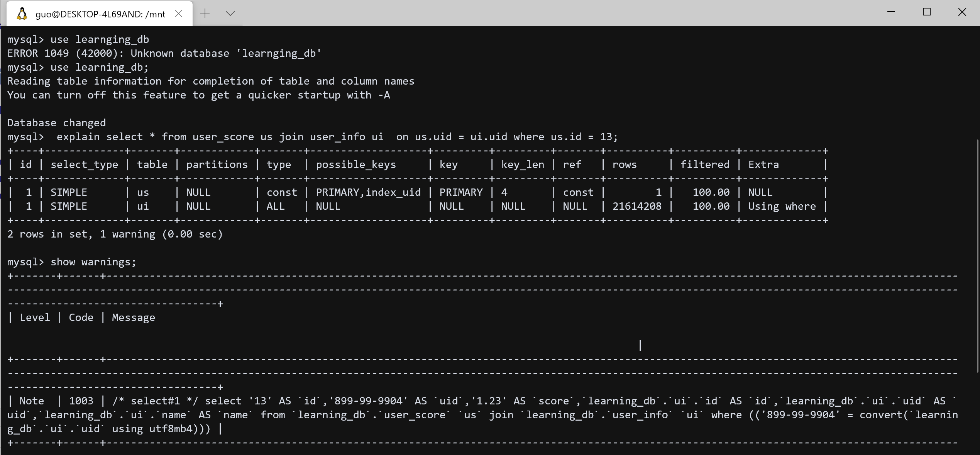Screen dimensions: 980x455
Task: Select the guo@DESKTOP-4L69AND: /mnt tab title
Action: 100,14
